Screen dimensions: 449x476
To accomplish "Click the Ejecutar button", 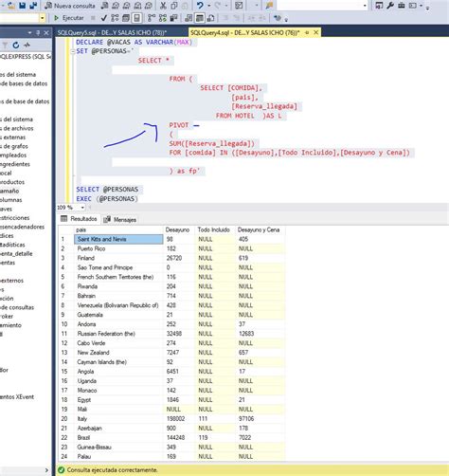I will (x=69, y=18).
